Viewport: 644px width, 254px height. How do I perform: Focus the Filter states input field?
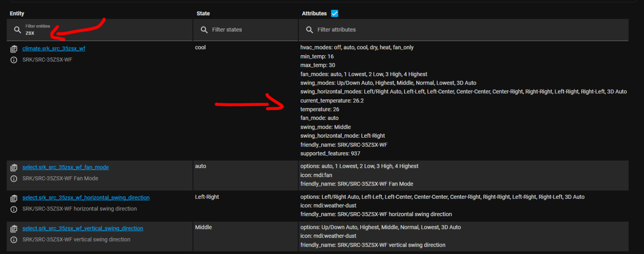pos(246,30)
